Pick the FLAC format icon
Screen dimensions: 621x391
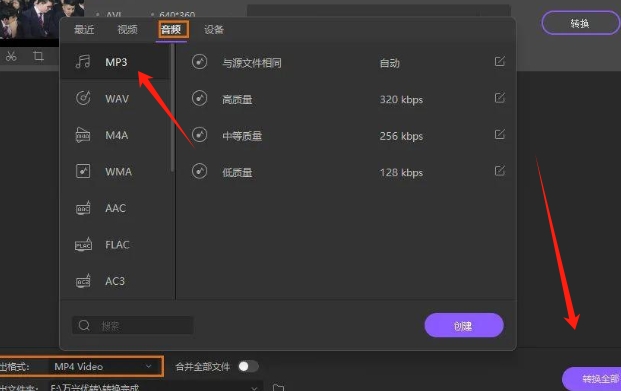(83, 244)
